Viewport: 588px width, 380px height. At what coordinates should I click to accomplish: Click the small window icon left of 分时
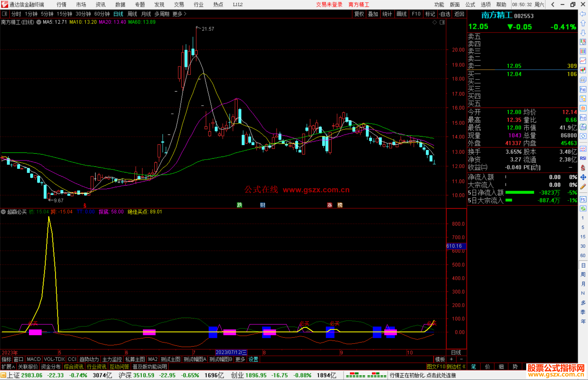[x=5, y=14]
